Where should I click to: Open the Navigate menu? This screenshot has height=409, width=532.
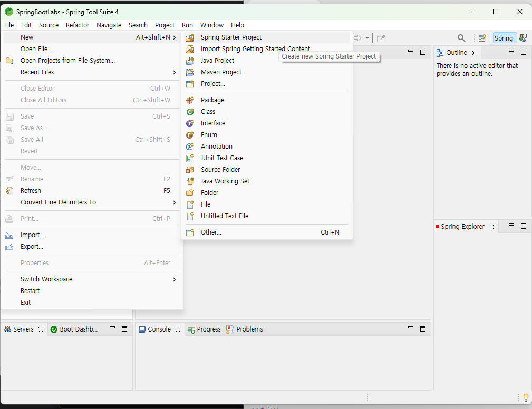pos(109,25)
